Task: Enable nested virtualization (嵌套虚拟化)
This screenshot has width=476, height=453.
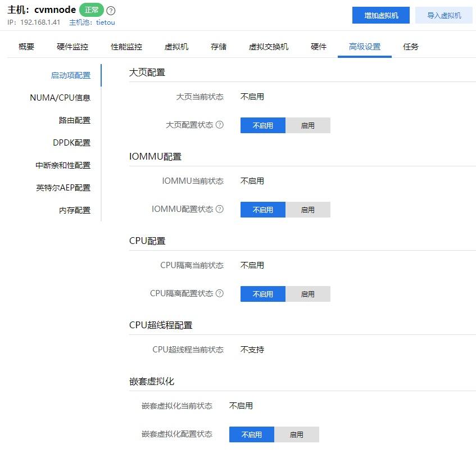Action: pos(297,434)
